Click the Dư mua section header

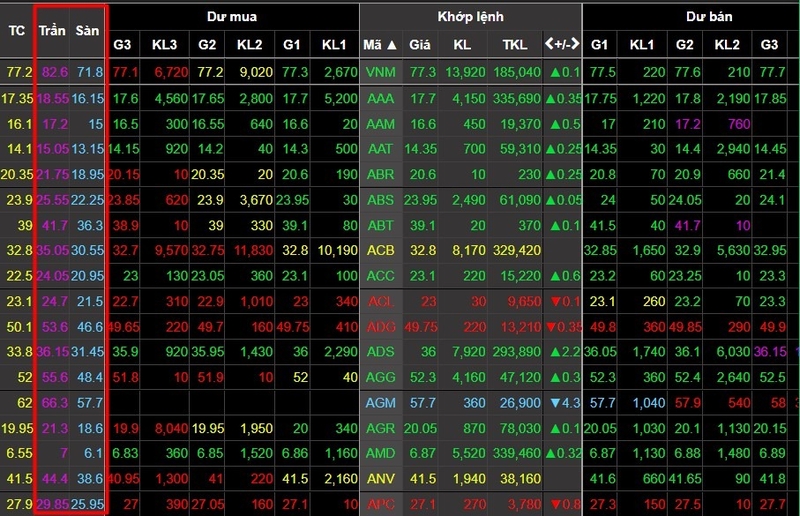[232, 17]
